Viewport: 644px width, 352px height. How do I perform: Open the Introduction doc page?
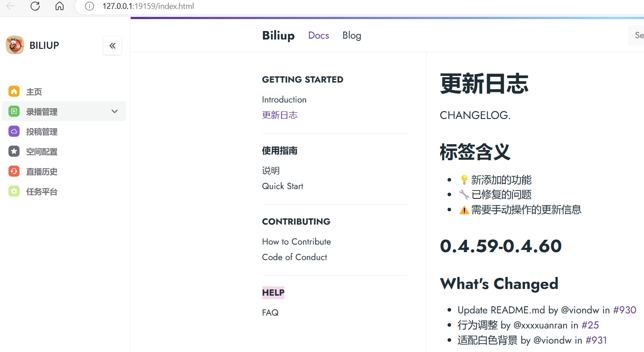coord(284,99)
